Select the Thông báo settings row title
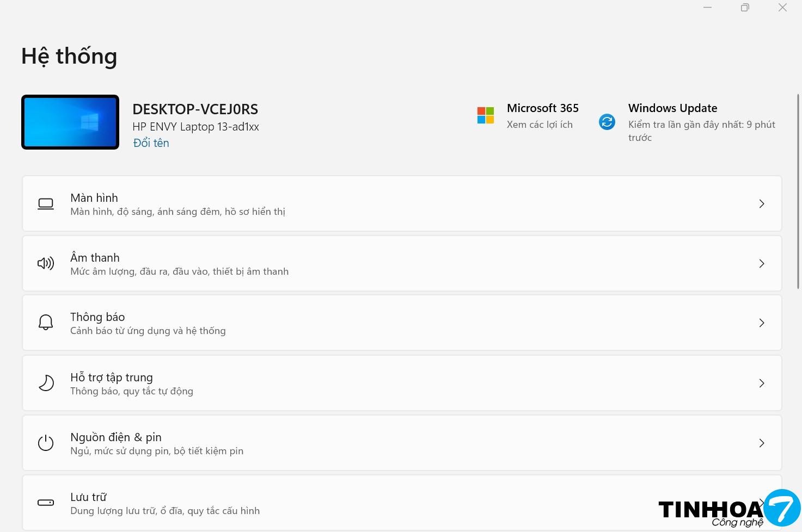The height and width of the screenshot is (532, 802). pyautogui.click(x=97, y=317)
